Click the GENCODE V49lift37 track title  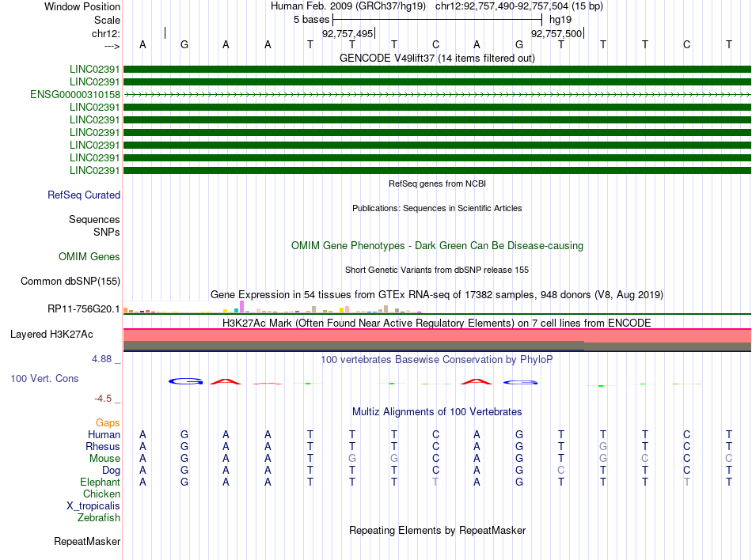point(437,58)
